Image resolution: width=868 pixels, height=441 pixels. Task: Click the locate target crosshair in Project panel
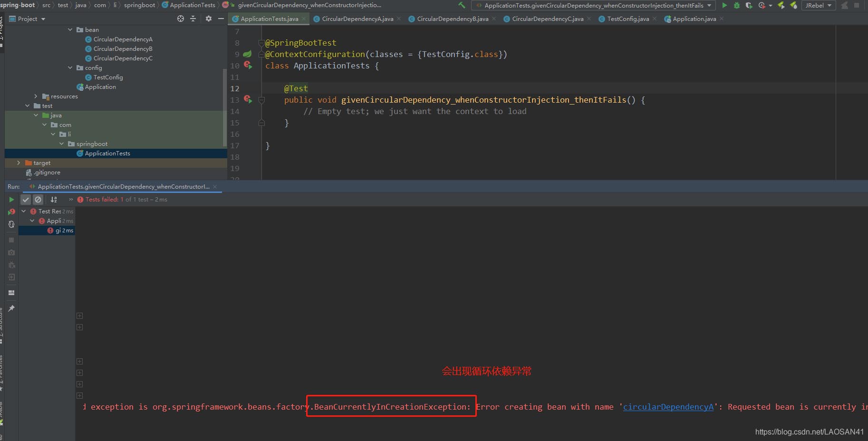pos(180,19)
